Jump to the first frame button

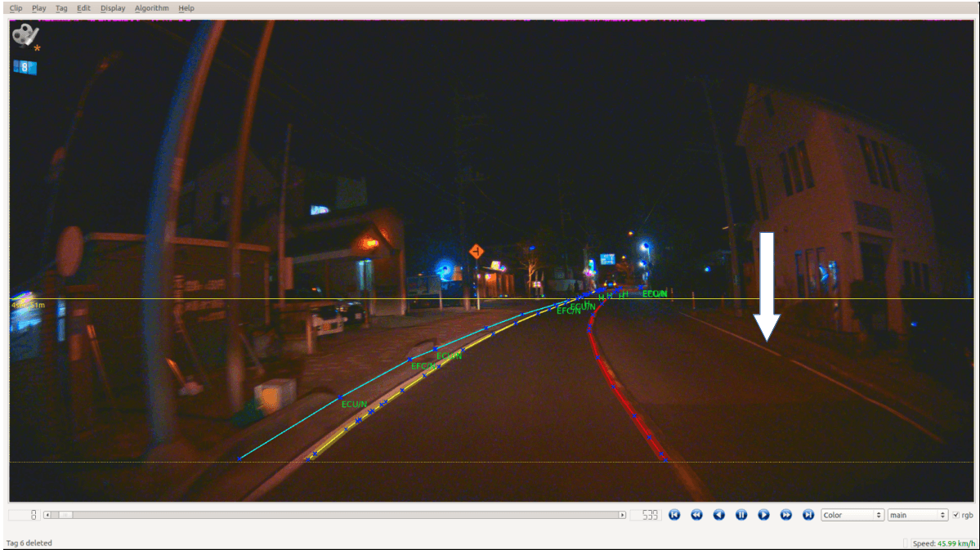click(673, 514)
